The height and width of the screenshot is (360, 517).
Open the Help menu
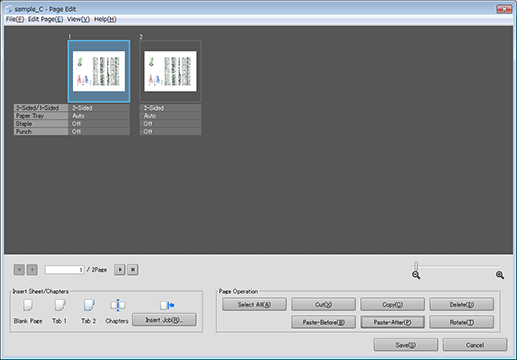tap(105, 19)
